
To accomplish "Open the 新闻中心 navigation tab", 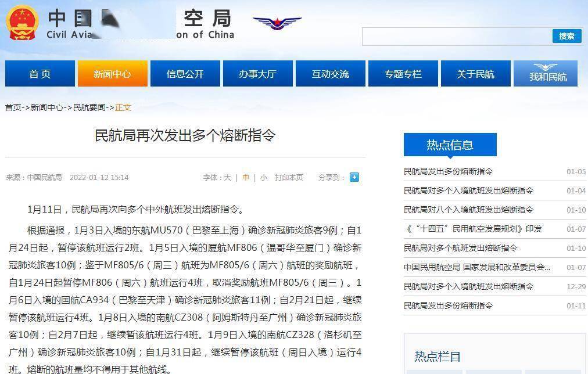I will [113, 73].
